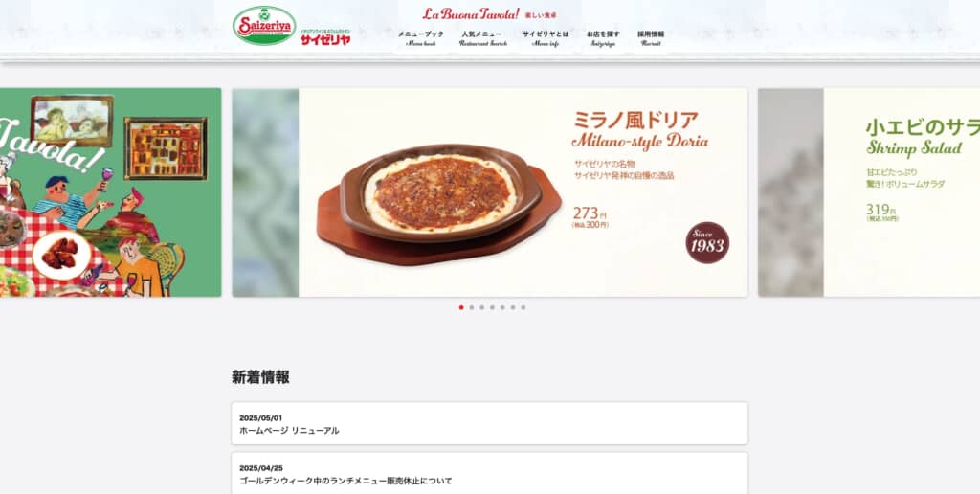This screenshot has height=494, width=980.
Task: Click the La Buona Tavola! header title
Action: pyautogui.click(x=471, y=13)
